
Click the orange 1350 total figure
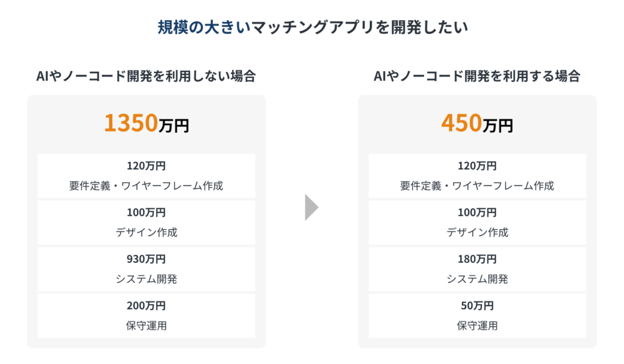coord(130,123)
